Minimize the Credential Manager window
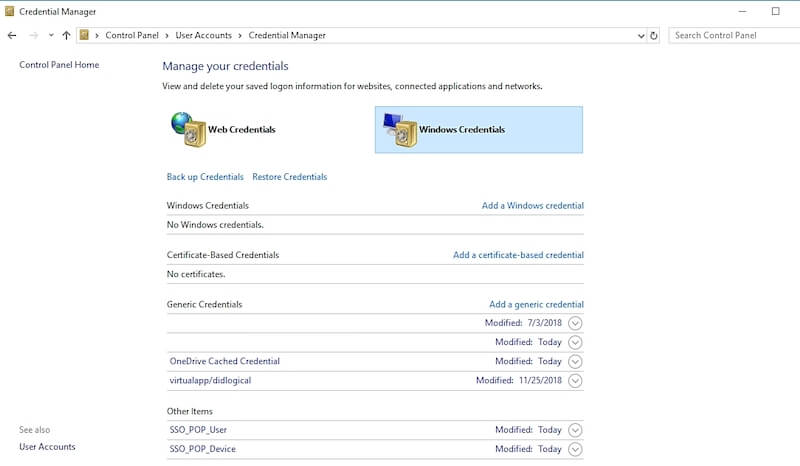This screenshot has height=466, width=800. tap(743, 11)
